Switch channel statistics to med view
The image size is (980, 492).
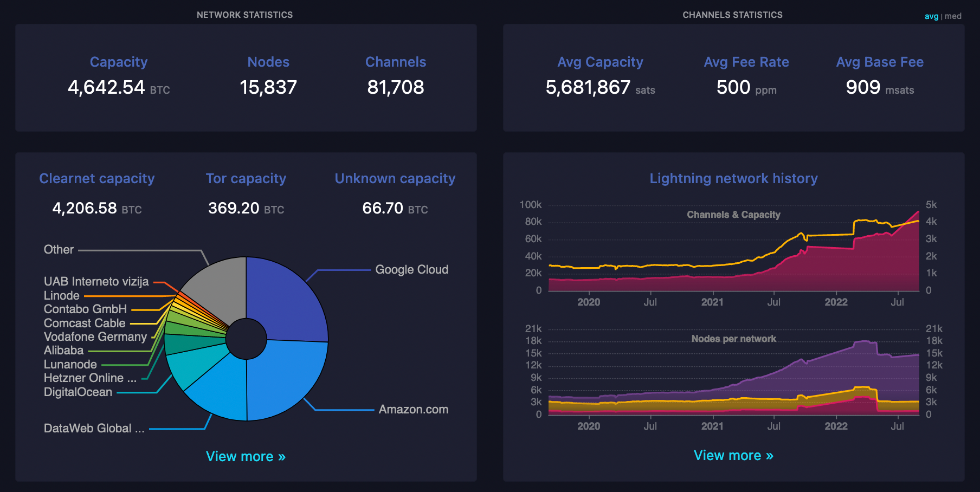point(953,16)
